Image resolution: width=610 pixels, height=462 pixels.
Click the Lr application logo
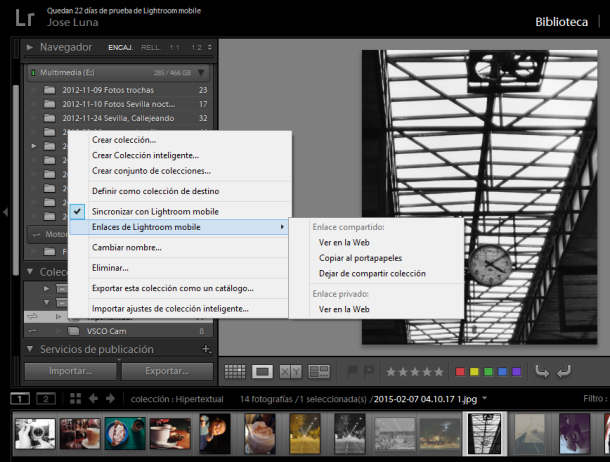click(x=25, y=18)
